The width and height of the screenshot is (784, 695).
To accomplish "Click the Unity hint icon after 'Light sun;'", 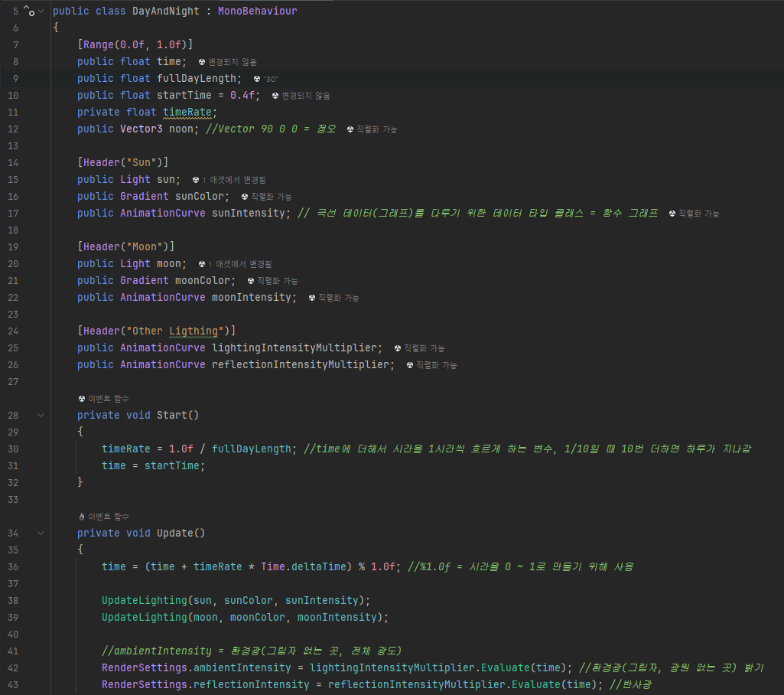I will tap(196, 180).
